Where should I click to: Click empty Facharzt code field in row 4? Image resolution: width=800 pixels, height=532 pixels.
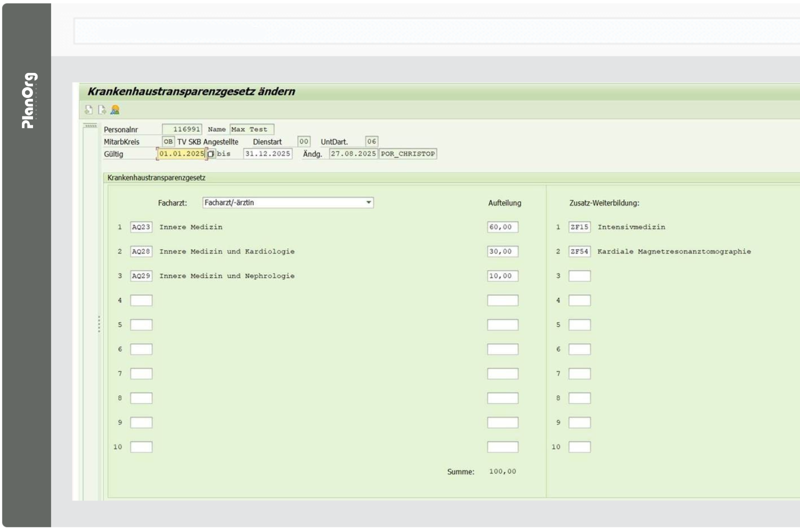141,301
